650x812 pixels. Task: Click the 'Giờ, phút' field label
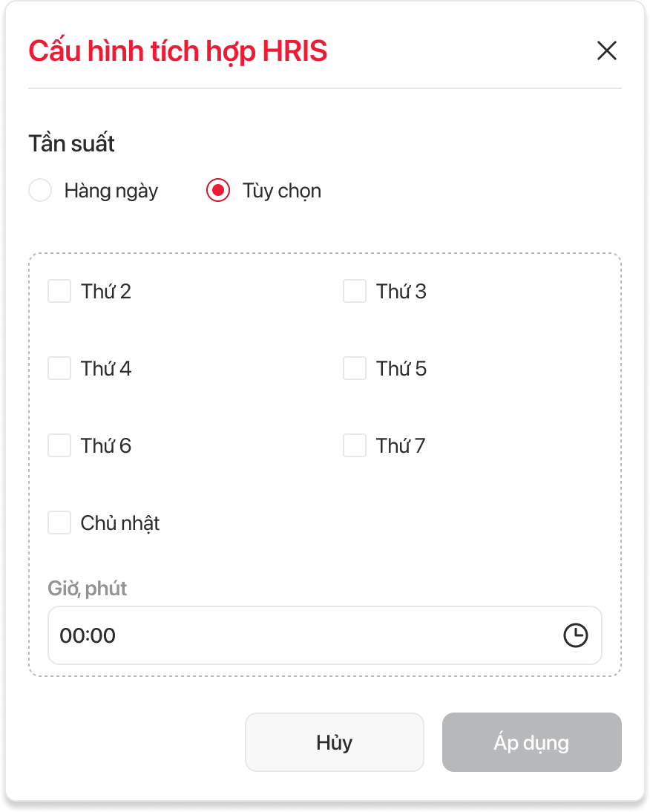coord(88,589)
